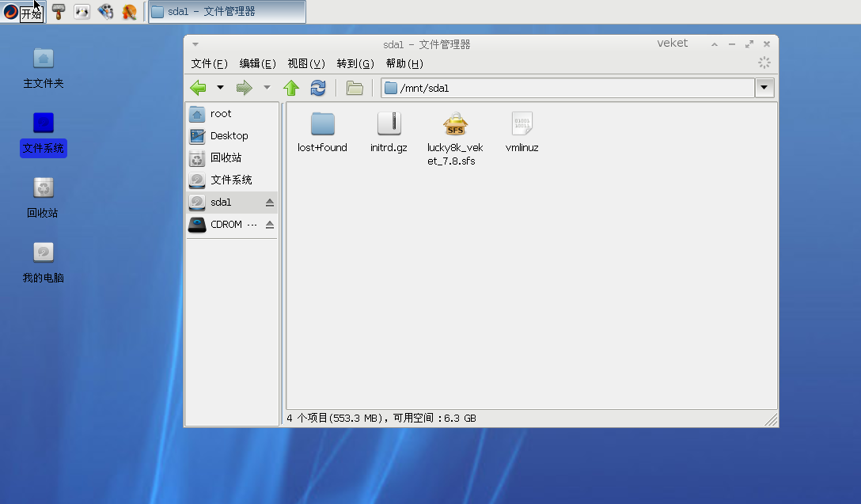Select lucky8k_veket_7.8.sfs file
The height and width of the screenshot is (504, 861).
(x=455, y=139)
